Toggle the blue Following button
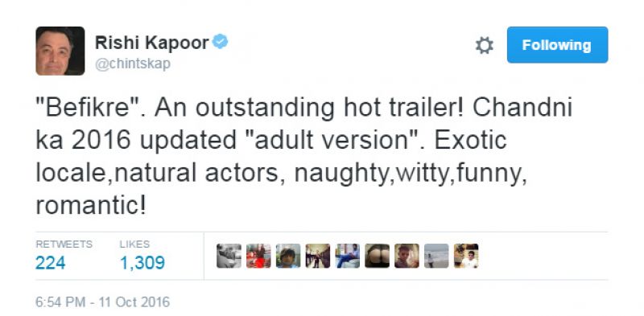644x316 pixels. [557, 45]
